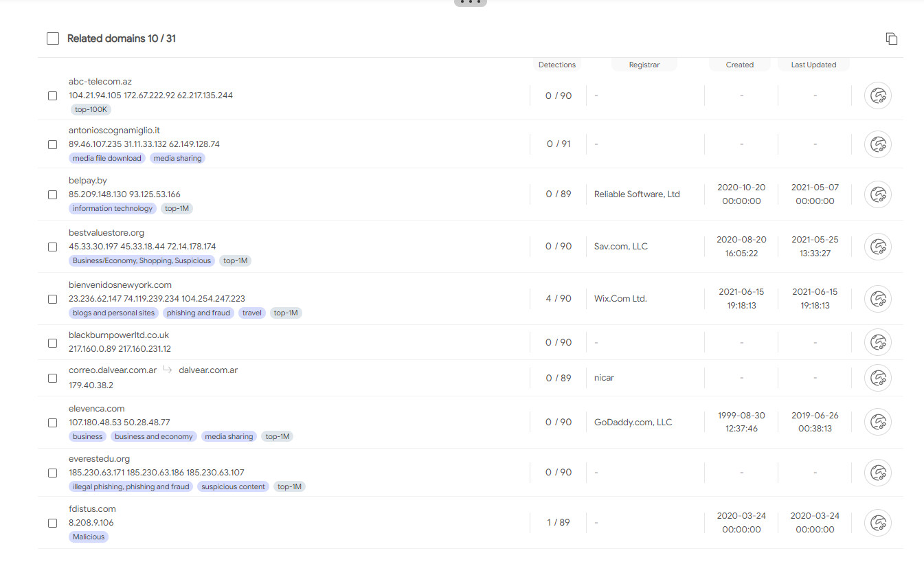Viewport: 924px width, 562px height.
Task: Copy related domains list to clipboard
Action: (x=892, y=38)
